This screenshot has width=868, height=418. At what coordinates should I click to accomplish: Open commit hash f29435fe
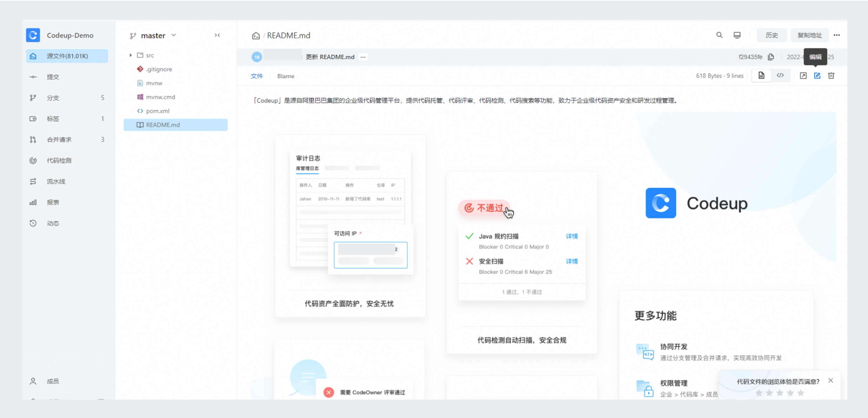pyautogui.click(x=750, y=57)
